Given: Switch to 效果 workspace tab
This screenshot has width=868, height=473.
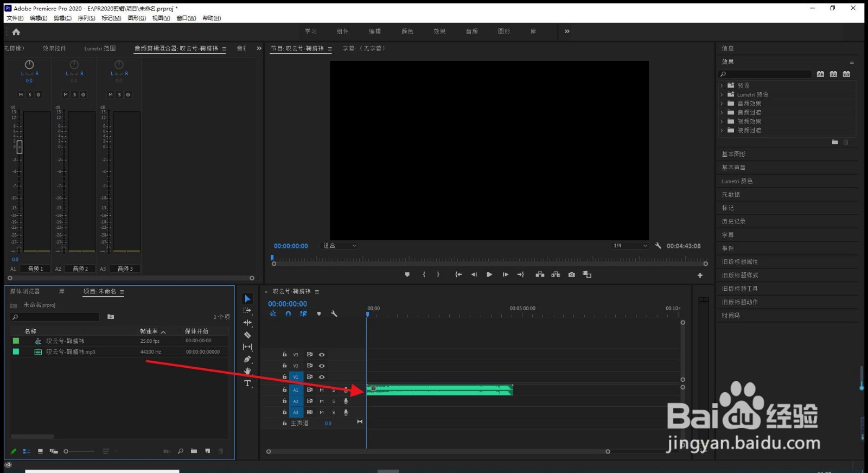Looking at the screenshot, I should tap(439, 31).
